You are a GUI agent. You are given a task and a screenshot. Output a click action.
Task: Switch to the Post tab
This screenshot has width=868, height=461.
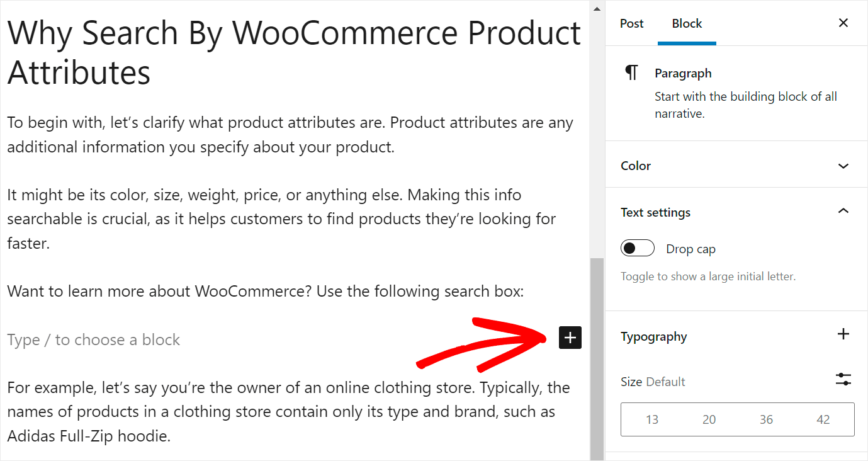click(x=631, y=24)
